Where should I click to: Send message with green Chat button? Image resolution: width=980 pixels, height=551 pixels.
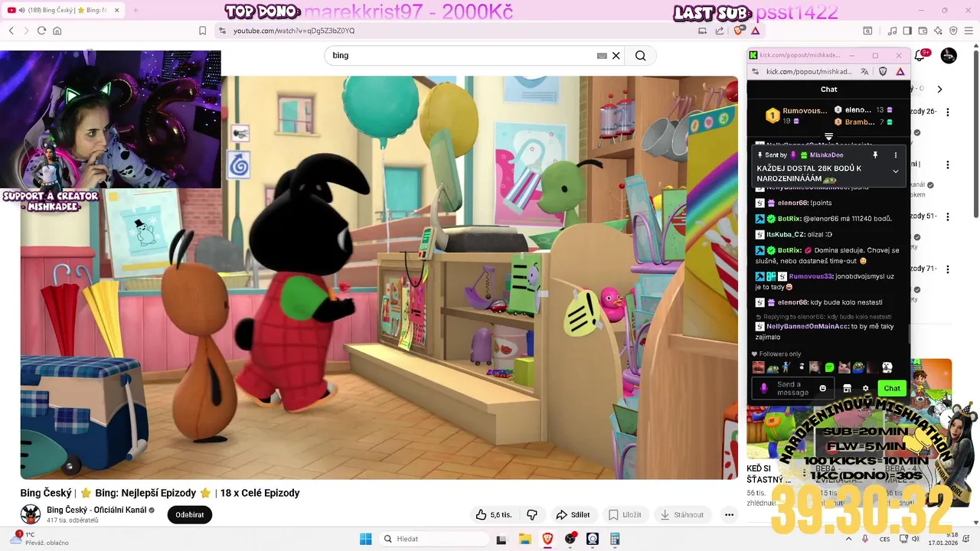coord(892,388)
